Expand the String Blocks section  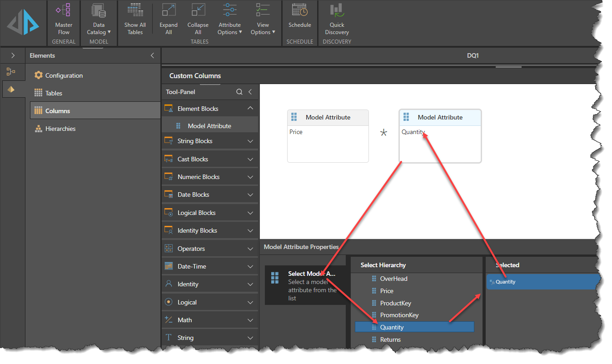tap(250, 141)
